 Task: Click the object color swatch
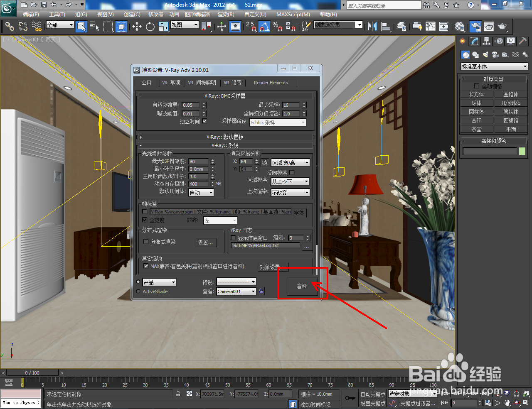pyautogui.click(x=522, y=152)
